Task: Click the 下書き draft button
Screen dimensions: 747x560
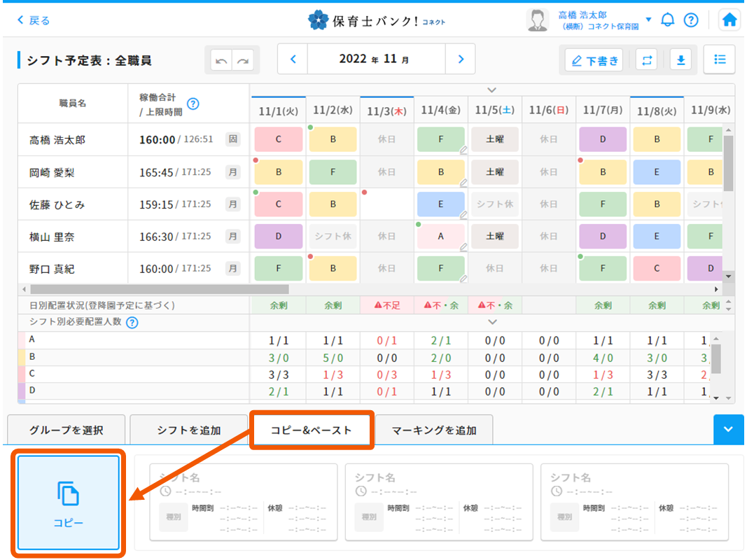Action: coord(594,61)
